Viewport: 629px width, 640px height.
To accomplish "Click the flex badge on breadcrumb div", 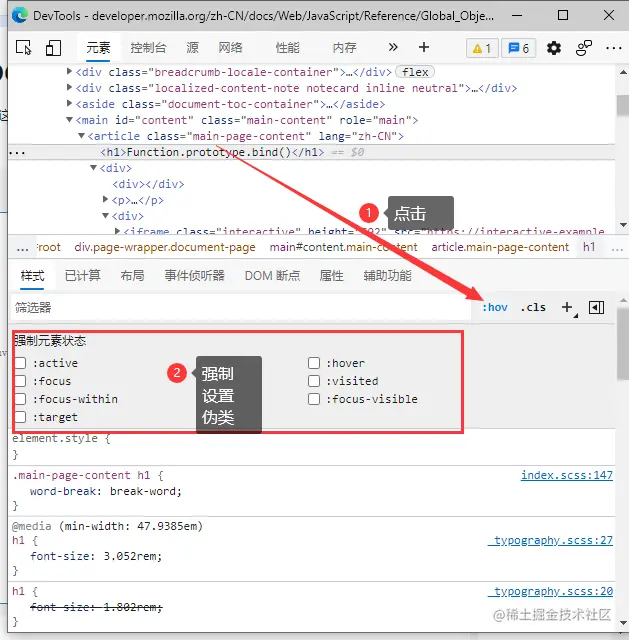I will [415, 72].
